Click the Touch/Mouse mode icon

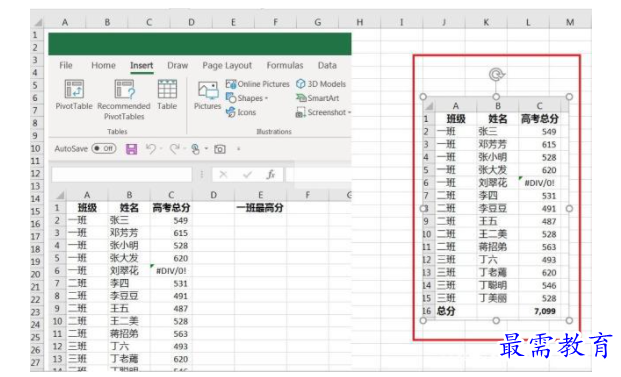[x=195, y=149]
